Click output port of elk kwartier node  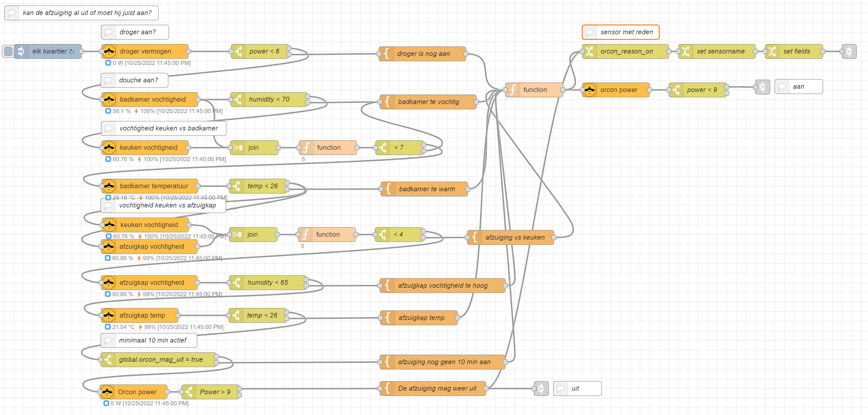pyautogui.click(x=82, y=51)
